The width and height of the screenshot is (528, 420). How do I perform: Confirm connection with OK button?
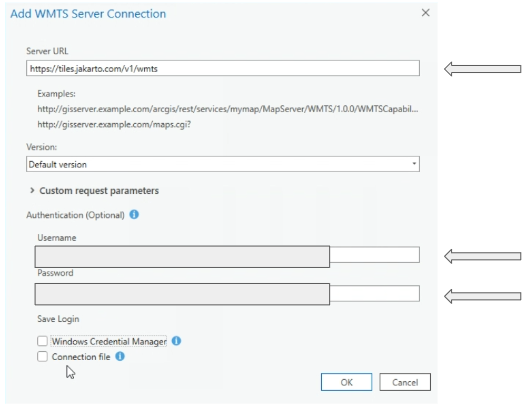coord(346,382)
